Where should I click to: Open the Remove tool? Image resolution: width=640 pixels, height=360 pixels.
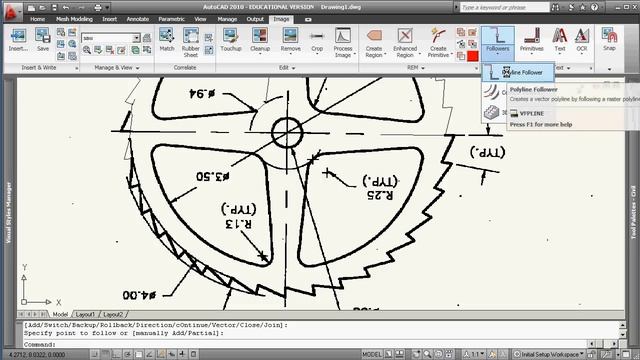(291, 41)
